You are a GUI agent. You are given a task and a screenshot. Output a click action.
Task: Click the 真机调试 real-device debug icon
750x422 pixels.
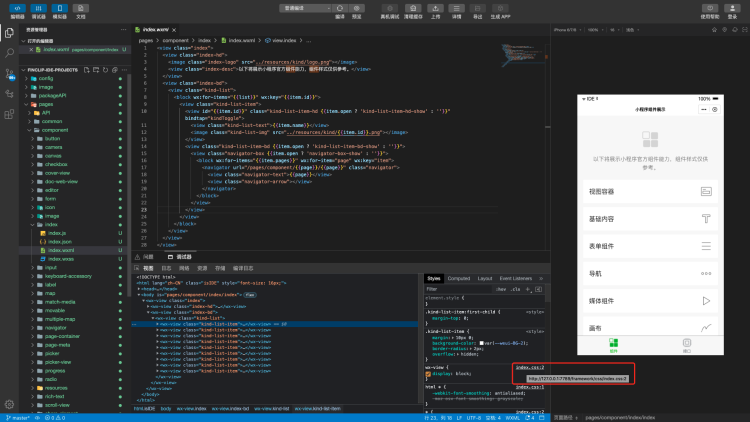(390, 8)
